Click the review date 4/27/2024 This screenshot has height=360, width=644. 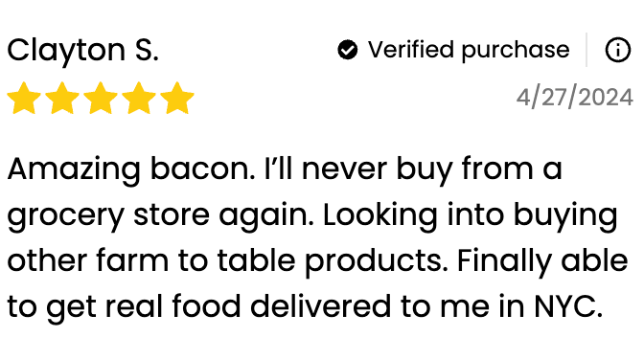(575, 98)
